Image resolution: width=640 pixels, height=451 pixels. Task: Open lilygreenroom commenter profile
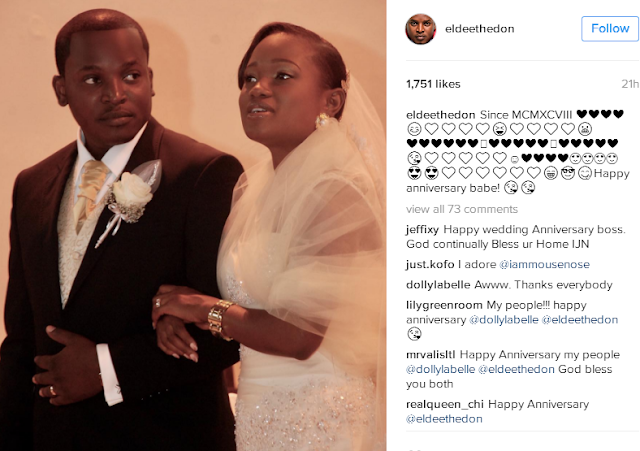[x=444, y=305]
